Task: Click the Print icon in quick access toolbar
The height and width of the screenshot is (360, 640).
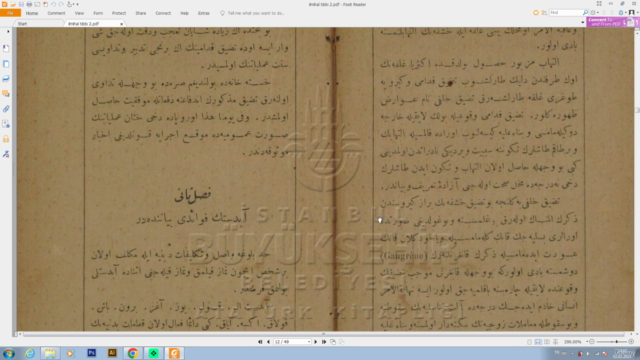Action: click(x=29, y=4)
